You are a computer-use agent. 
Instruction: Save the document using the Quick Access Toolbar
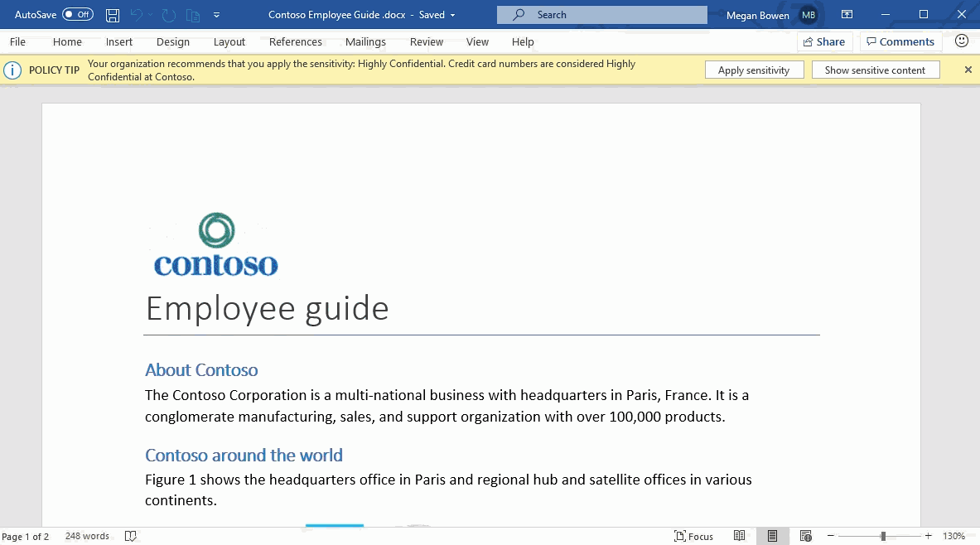click(112, 14)
